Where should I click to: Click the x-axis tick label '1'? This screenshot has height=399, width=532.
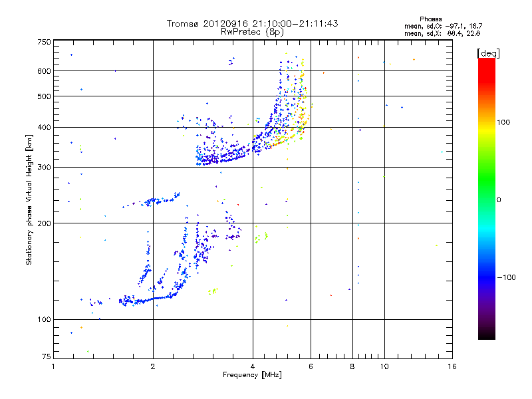click(x=53, y=366)
